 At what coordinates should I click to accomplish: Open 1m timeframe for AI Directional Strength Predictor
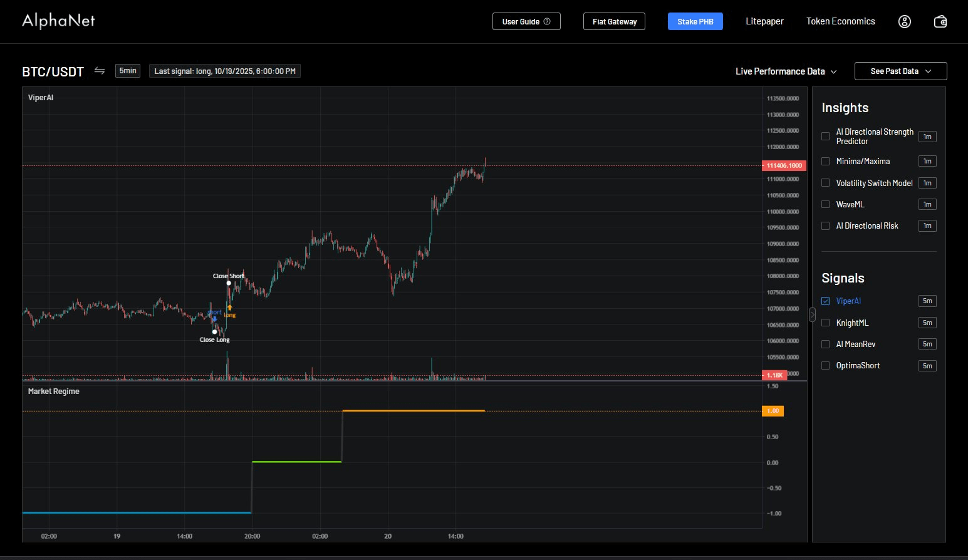927,137
